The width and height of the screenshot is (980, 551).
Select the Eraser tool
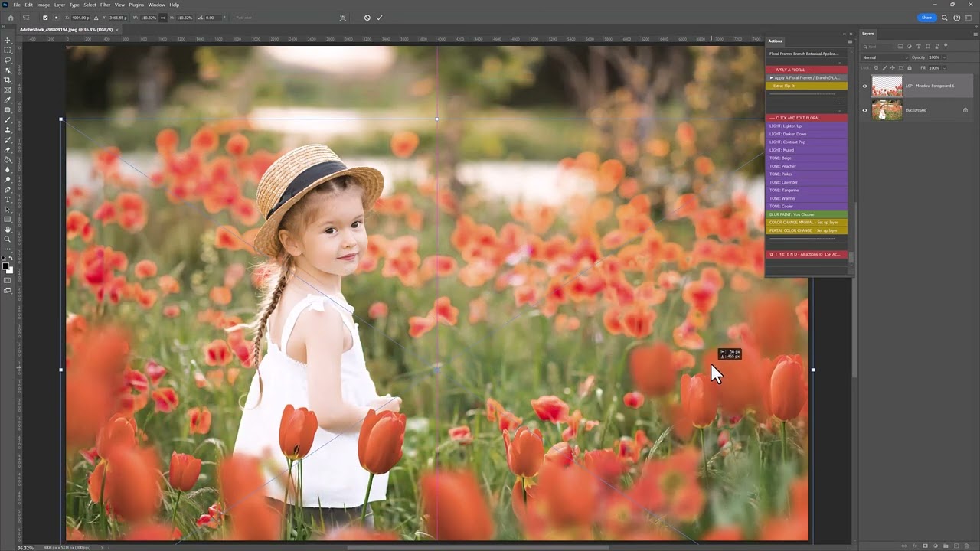(8, 149)
